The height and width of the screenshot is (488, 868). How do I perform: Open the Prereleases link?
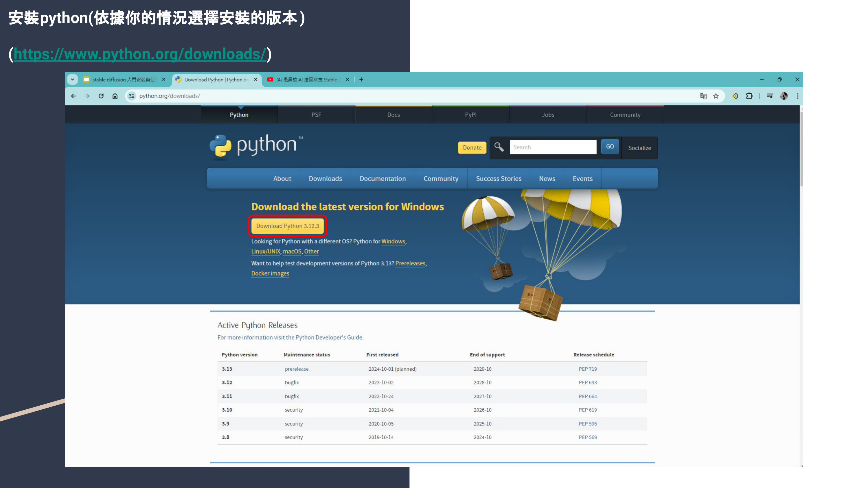410,263
